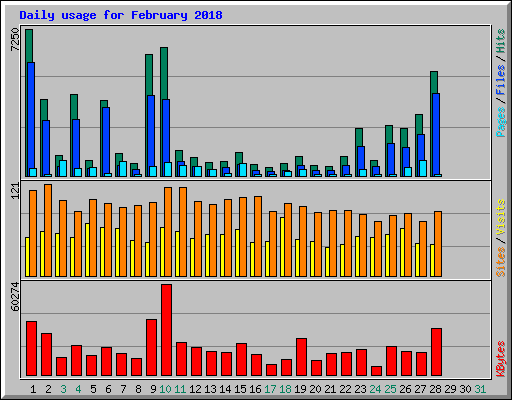Click the tallest red KBytes bar on day 10
The height and width of the screenshot is (400, 512).
click(x=166, y=330)
